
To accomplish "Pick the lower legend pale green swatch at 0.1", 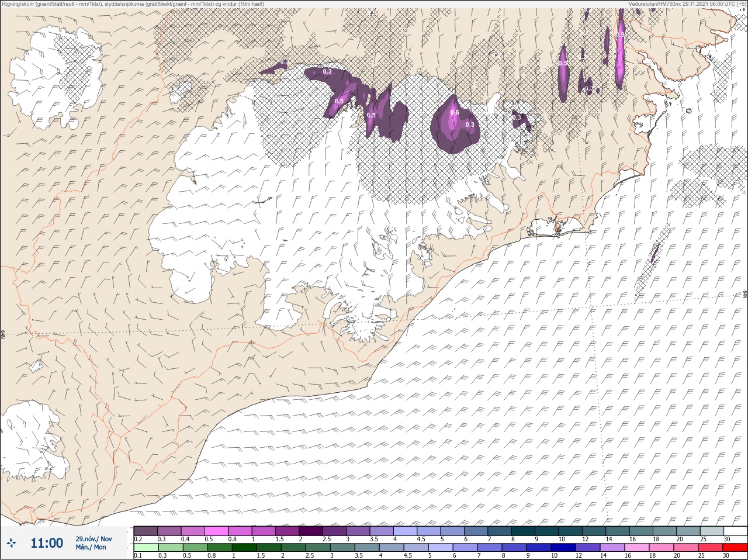I will click(x=146, y=548).
